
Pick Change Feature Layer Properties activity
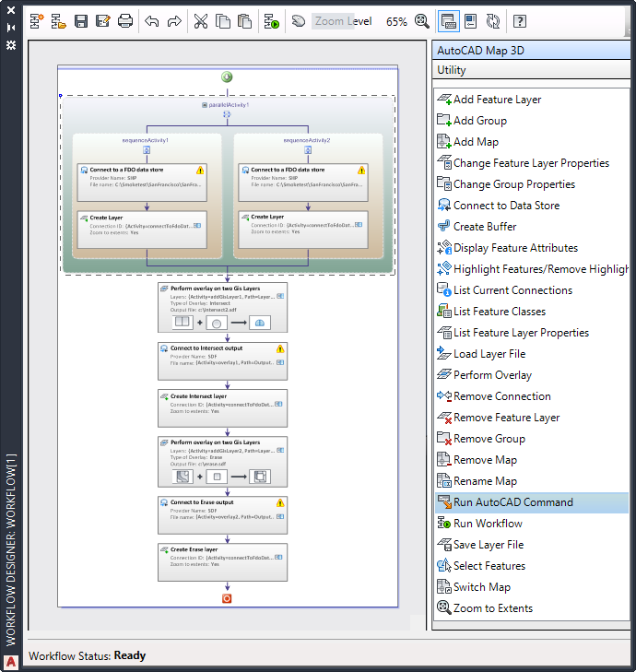(x=532, y=163)
